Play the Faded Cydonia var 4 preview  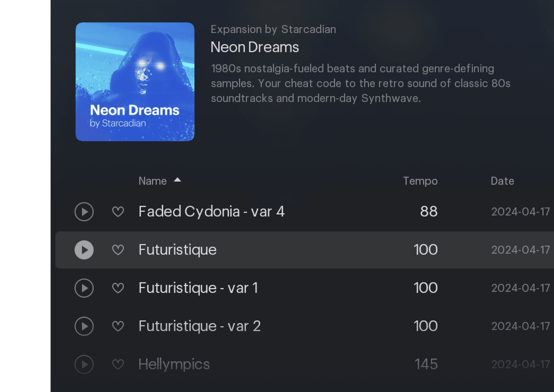tap(84, 212)
